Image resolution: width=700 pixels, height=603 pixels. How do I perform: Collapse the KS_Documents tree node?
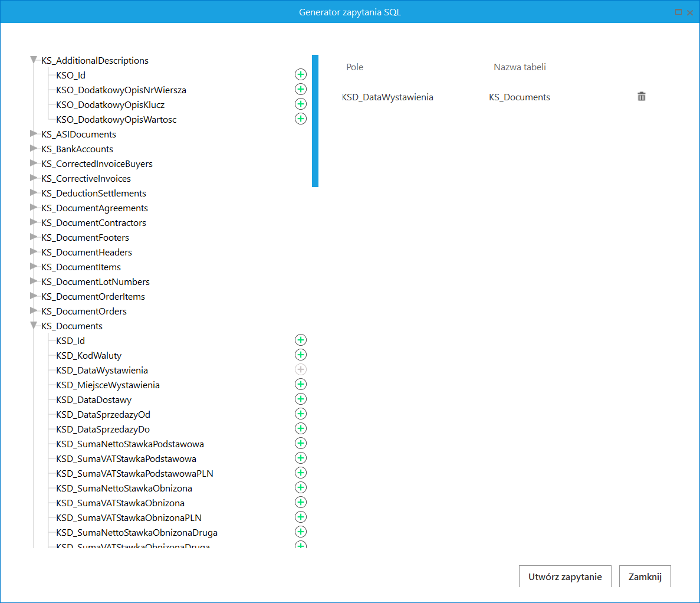pyautogui.click(x=34, y=325)
